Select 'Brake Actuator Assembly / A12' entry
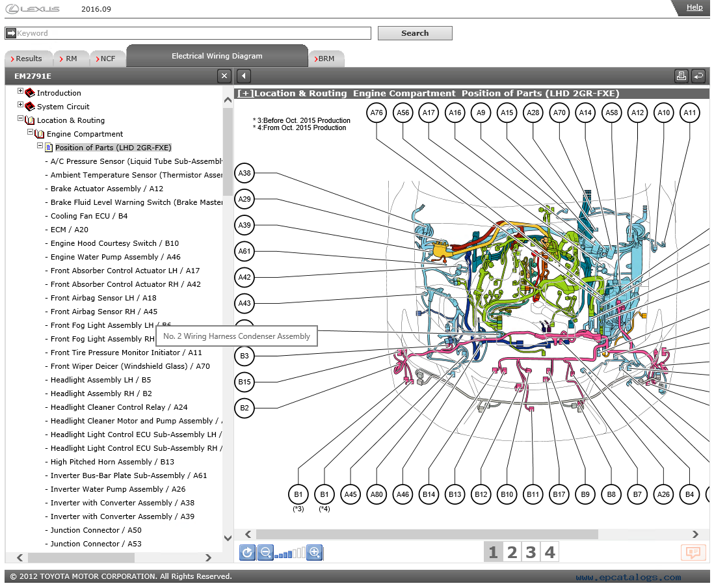The image size is (714, 588). tap(107, 189)
